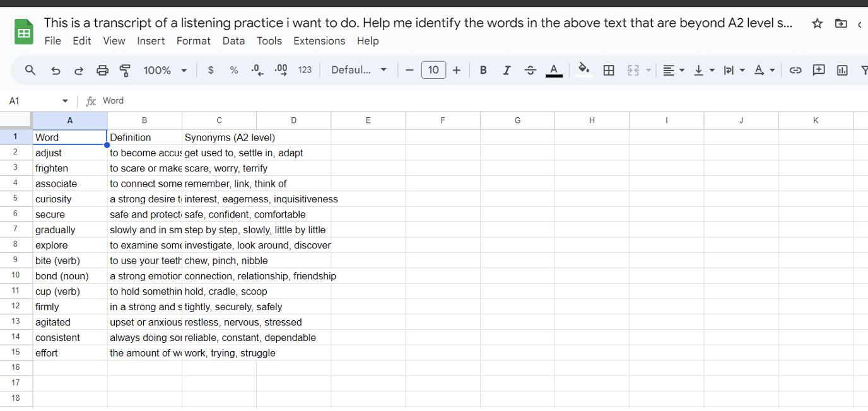
Task: Open the Extensions menu
Action: [x=319, y=41]
